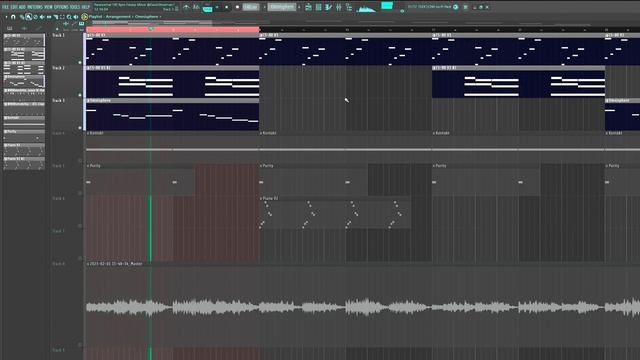Mute Track 3 with its green dot
This screenshot has height=360, width=640.
[80, 128]
